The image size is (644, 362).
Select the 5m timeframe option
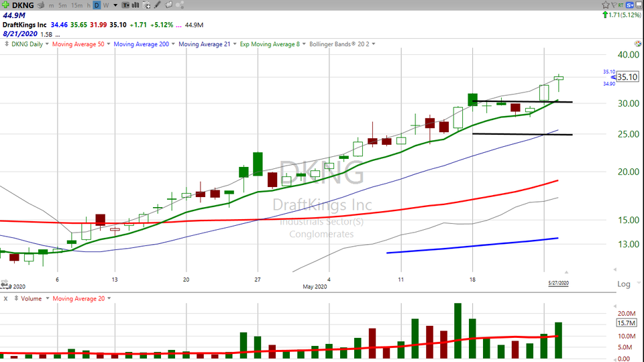pyautogui.click(x=62, y=5)
